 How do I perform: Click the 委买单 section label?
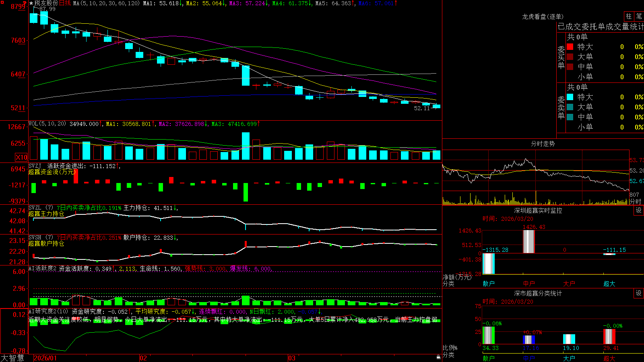point(561,58)
